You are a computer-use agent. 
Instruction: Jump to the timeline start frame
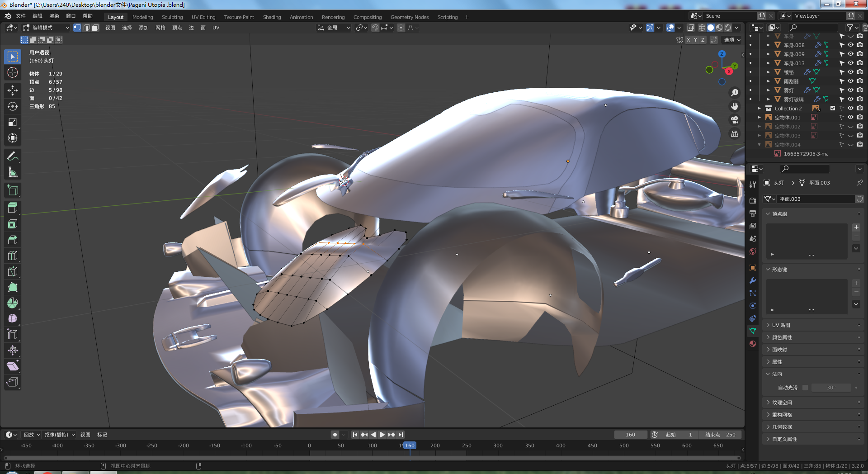coord(355,435)
